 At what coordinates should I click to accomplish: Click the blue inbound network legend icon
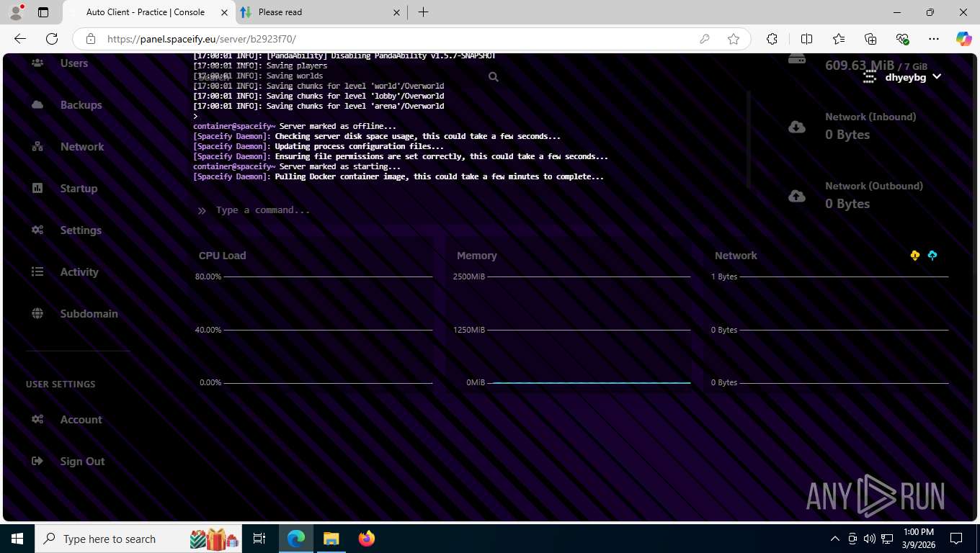(x=932, y=256)
